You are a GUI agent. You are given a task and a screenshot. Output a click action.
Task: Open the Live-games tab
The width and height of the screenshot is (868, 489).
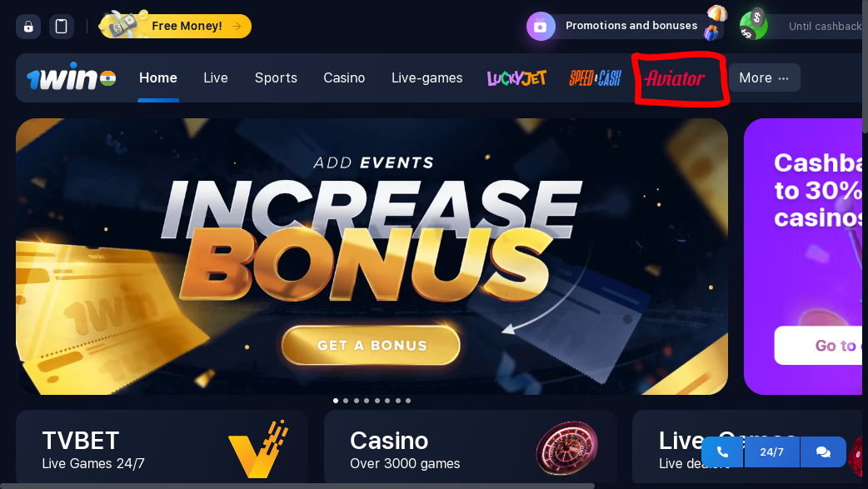coord(427,78)
